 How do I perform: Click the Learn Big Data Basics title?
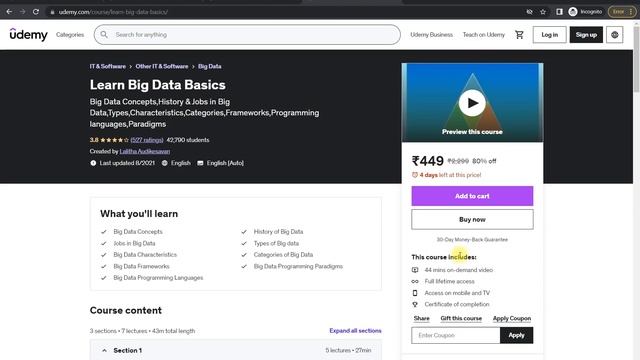[x=158, y=85]
